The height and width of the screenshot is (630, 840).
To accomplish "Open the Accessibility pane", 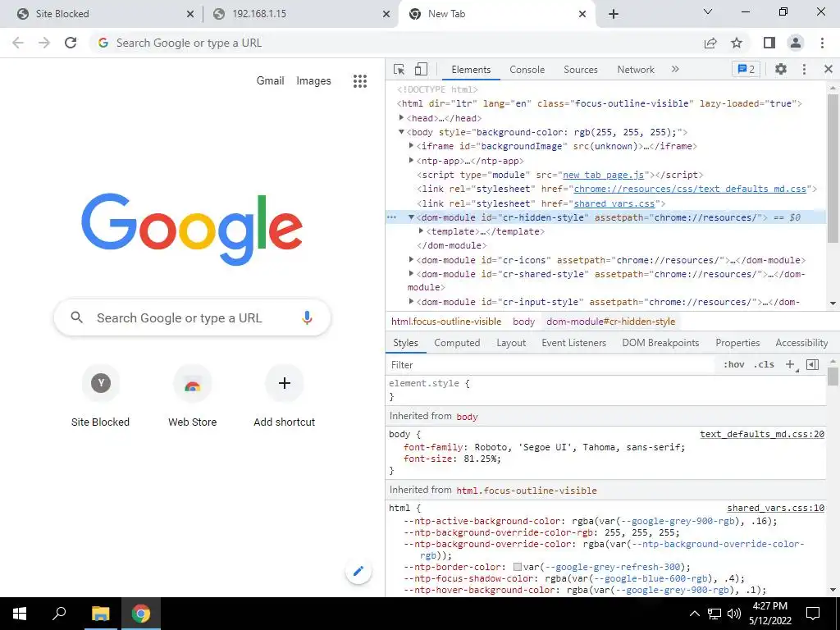I will click(801, 343).
